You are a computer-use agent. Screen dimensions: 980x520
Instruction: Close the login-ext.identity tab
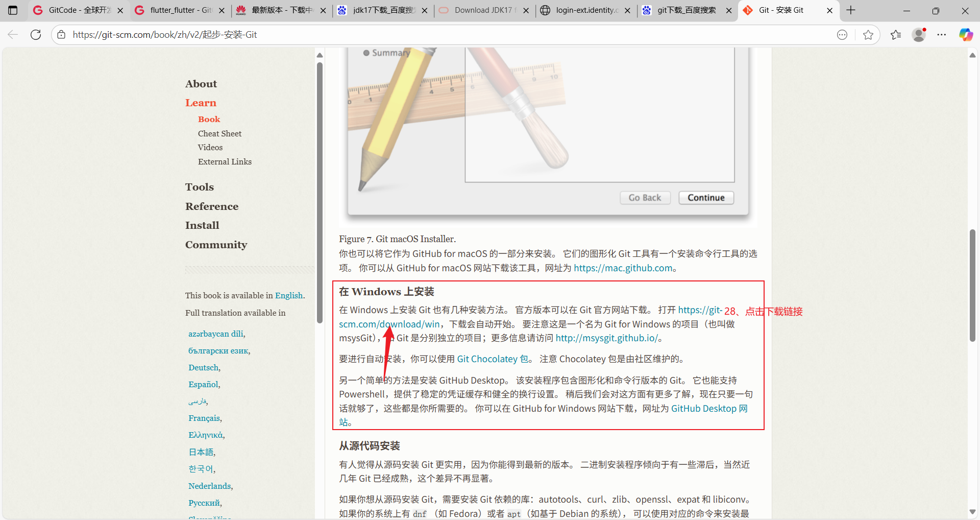coord(627,10)
